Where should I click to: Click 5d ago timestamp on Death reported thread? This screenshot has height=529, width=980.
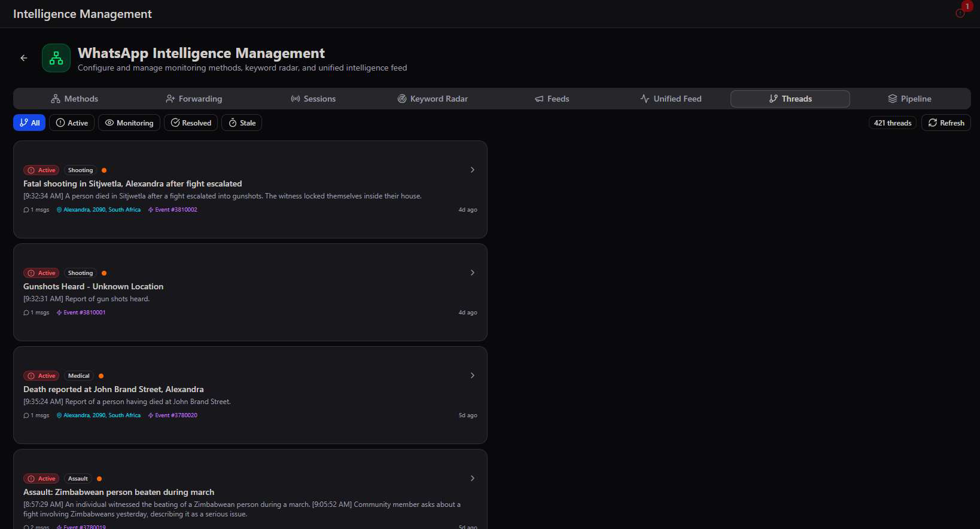pos(468,415)
